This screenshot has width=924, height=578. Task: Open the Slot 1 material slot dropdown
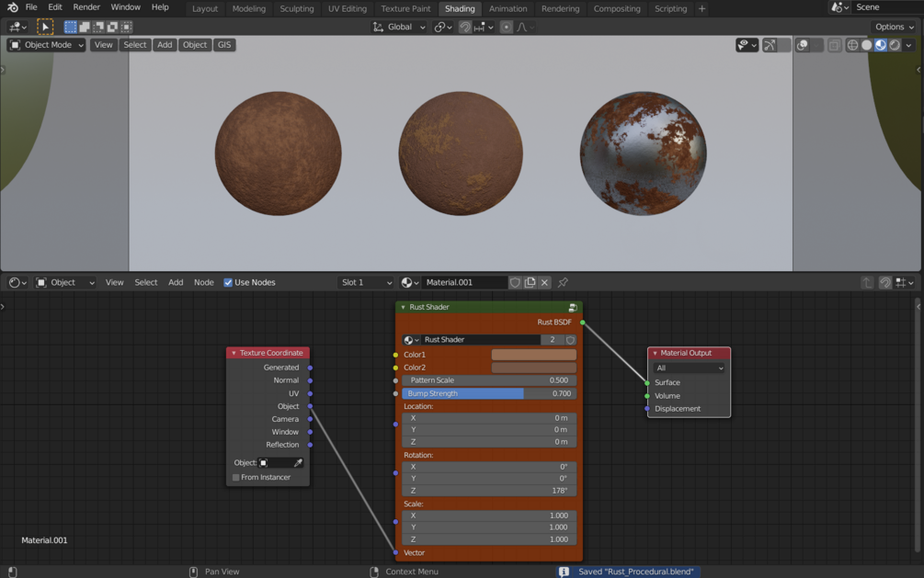click(365, 283)
